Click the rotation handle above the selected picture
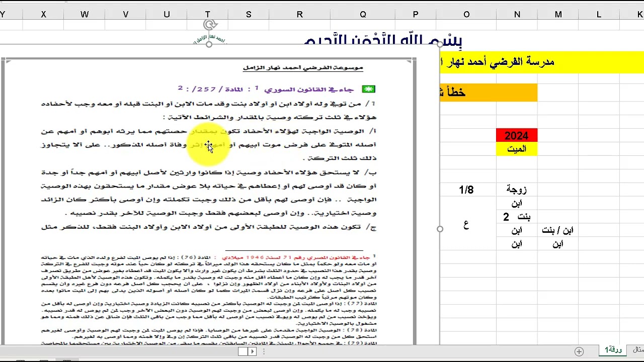 click(209, 24)
